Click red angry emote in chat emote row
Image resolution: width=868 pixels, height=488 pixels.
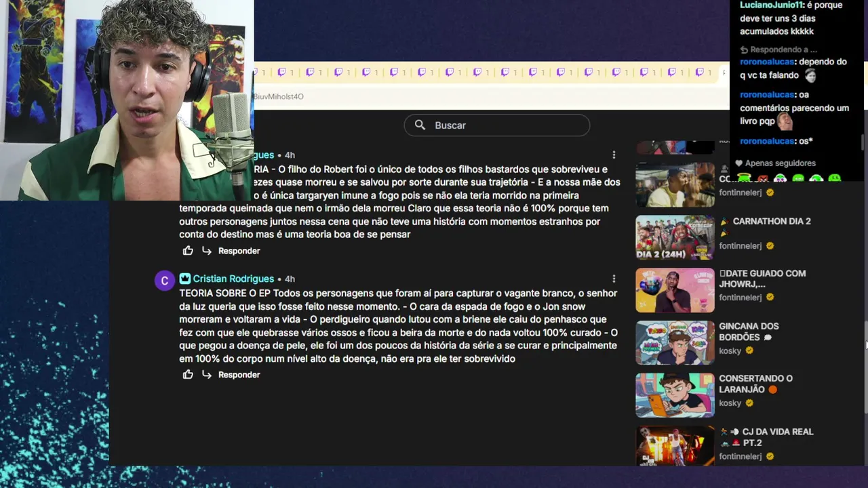(762, 178)
